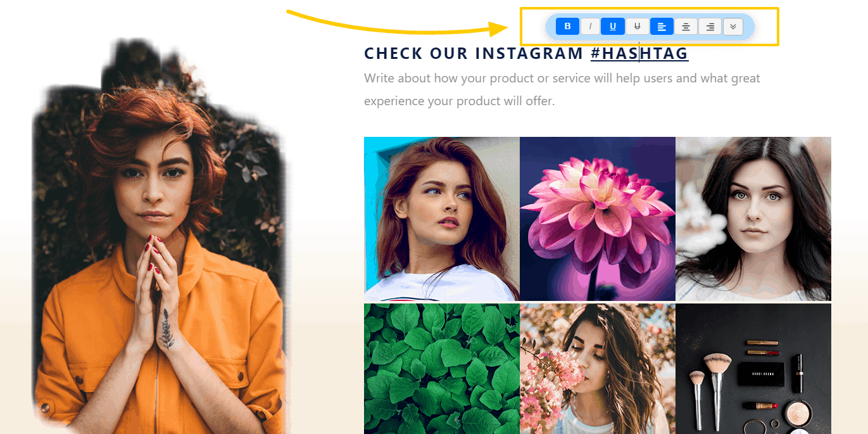The image size is (868, 434).
Task: Select the align left icon
Action: pos(662,27)
